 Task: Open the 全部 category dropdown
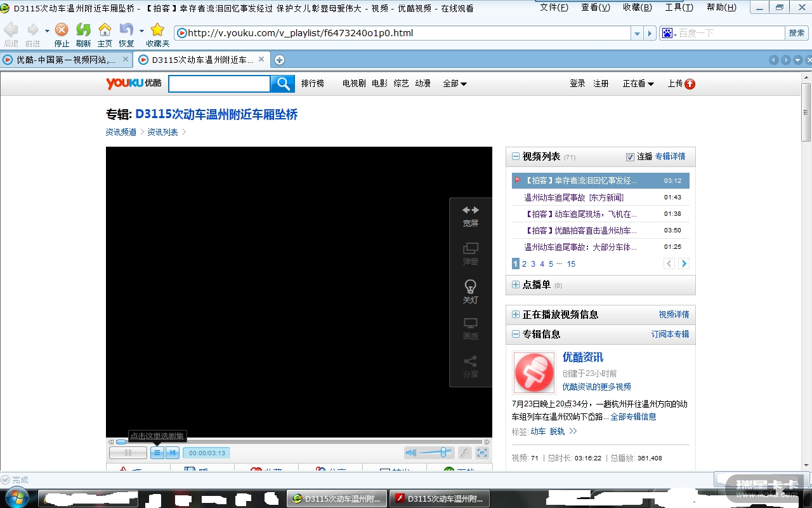point(455,84)
